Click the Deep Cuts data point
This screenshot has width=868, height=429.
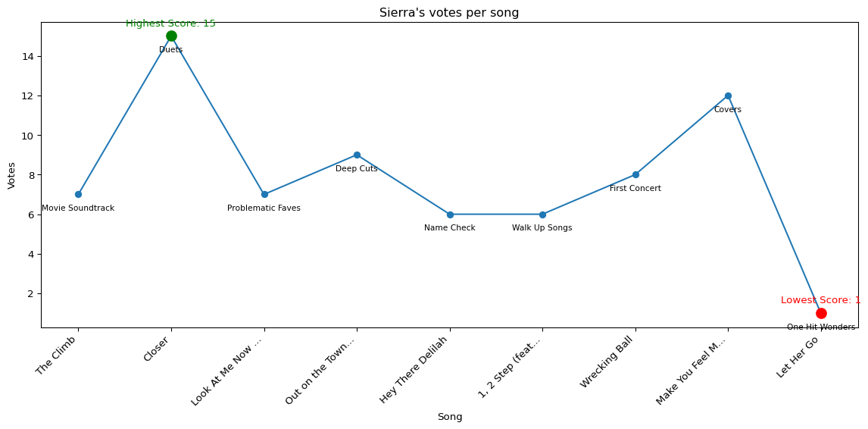click(x=357, y=155)
